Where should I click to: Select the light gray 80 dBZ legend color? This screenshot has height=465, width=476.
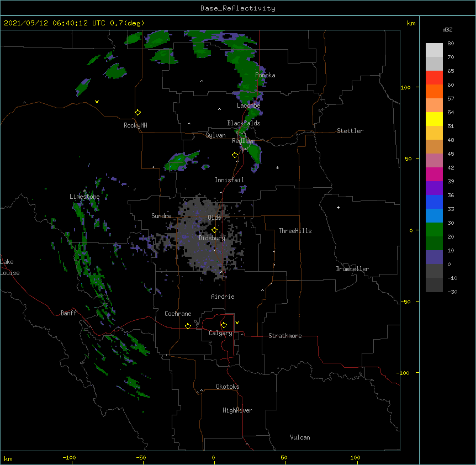(434, 50)
